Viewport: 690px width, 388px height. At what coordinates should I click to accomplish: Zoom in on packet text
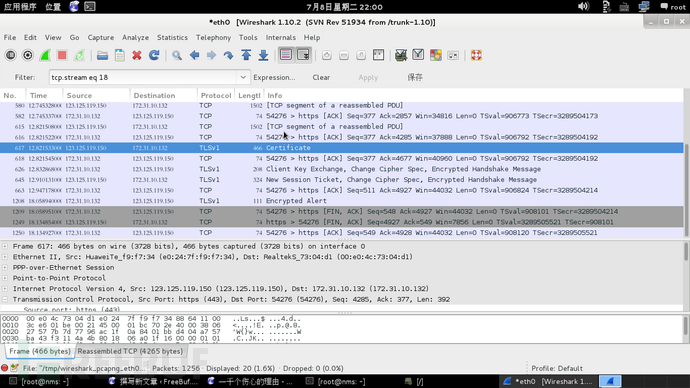pos(327,55)
